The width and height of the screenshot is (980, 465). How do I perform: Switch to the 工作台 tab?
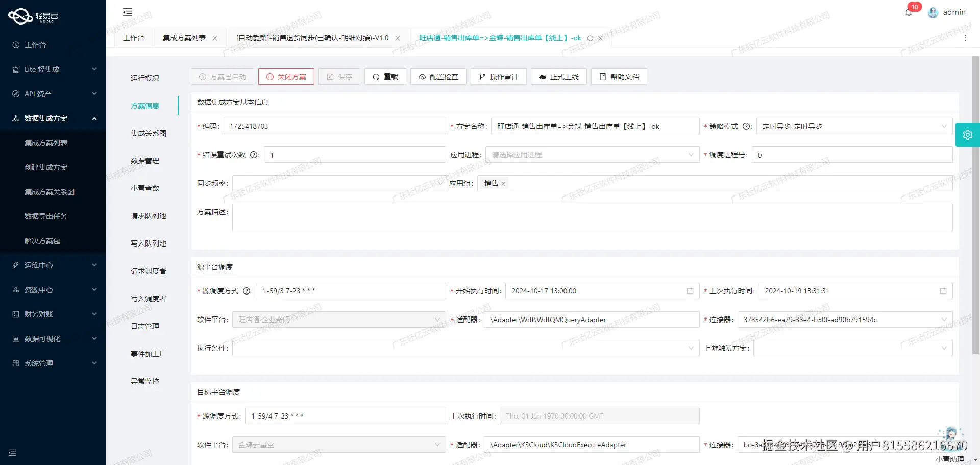[x=133, y=37]
